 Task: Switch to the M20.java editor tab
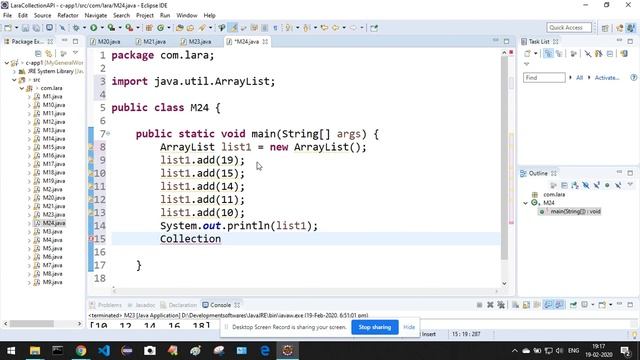(x=105, y=42)
